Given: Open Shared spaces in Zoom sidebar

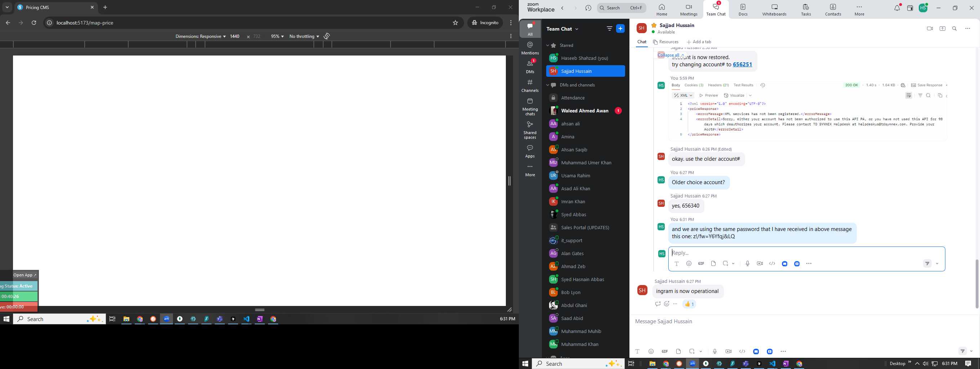Looking at the screenshot, I should click(x=530, y=130).
